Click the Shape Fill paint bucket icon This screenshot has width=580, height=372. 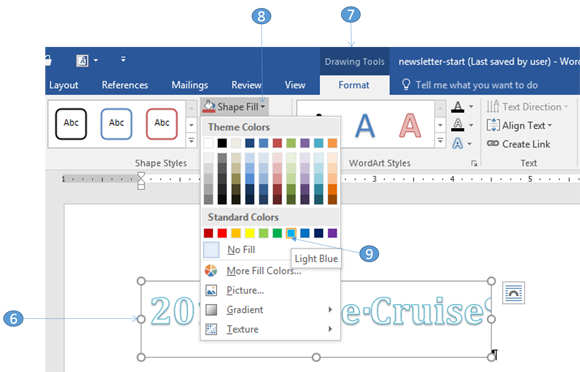[209, 106]
